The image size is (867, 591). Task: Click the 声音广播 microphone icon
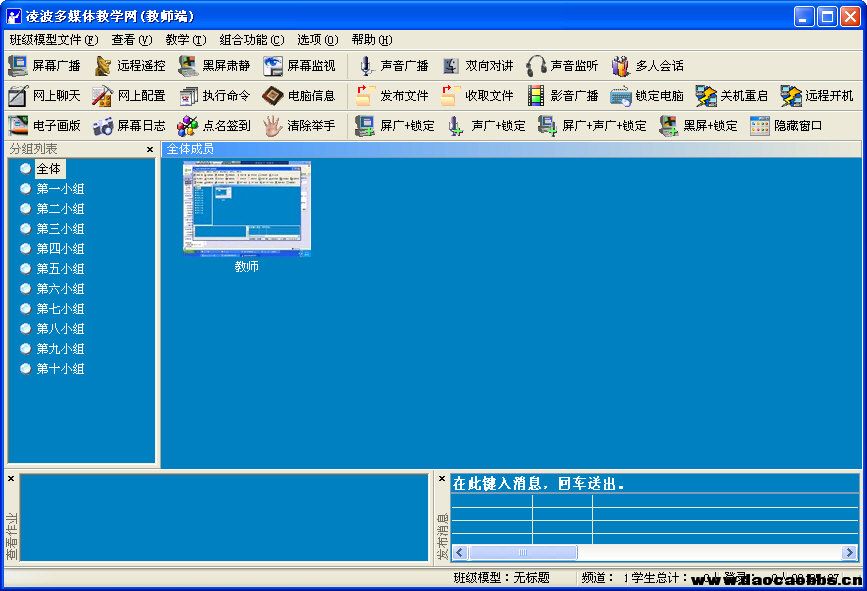tap(366, 66)
